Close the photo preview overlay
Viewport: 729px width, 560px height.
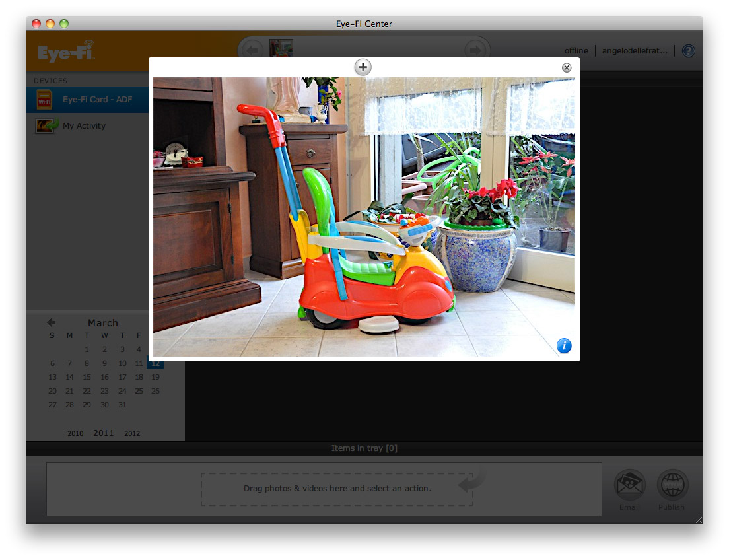(x=566, y=67)
